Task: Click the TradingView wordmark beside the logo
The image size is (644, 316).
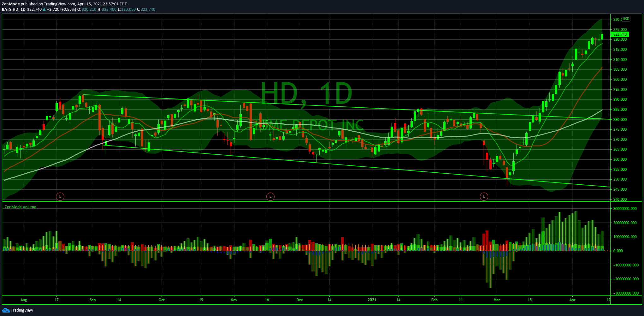Action: [x=22, y=310]
